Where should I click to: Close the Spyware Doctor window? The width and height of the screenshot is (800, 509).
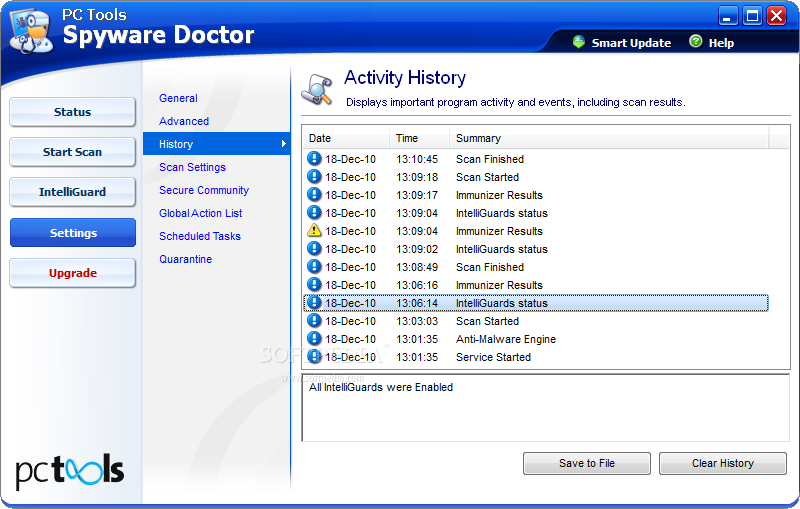tap(777, 16)
